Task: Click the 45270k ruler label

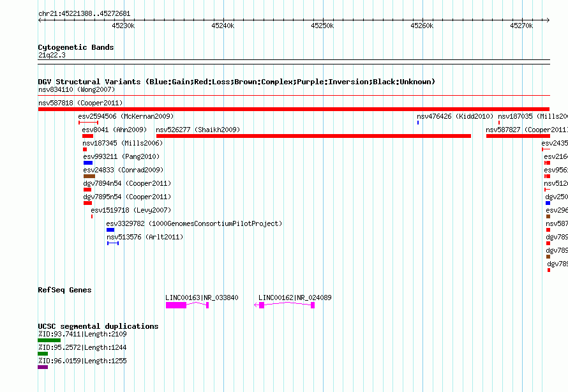Action: [x=521, y=26]
